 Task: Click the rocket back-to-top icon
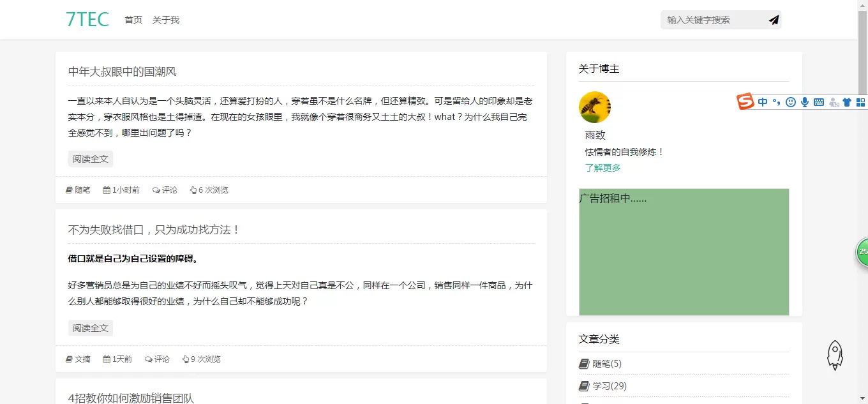pyautogui.click(x=835, y=355)
